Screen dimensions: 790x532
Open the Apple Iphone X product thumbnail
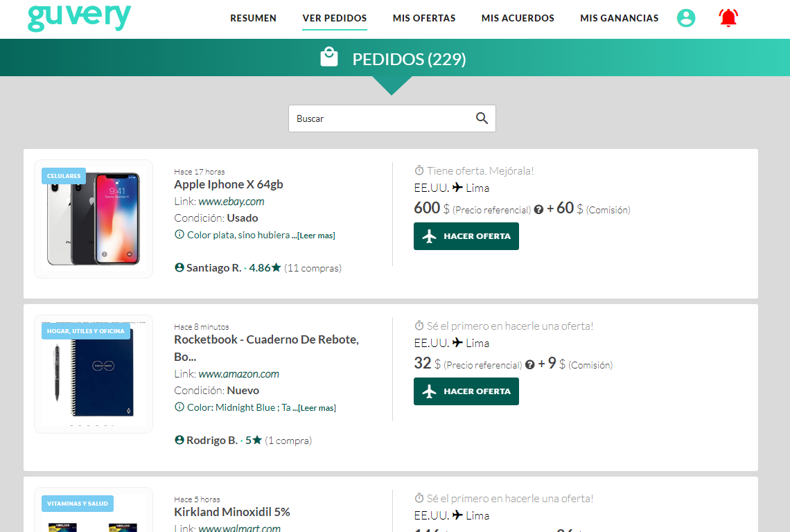[94, 219]
